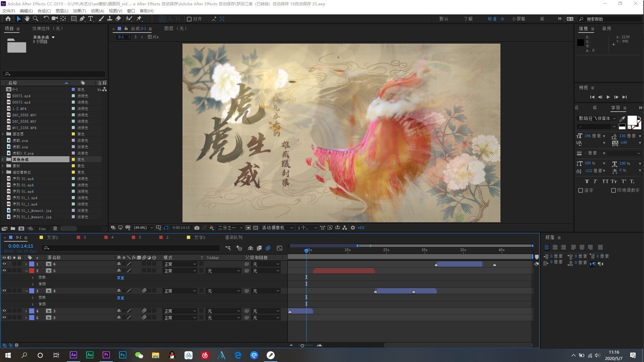644x362 pixels.
Task: Pick a color with the eyedropper in the Character panel
Action: point(622,119)
